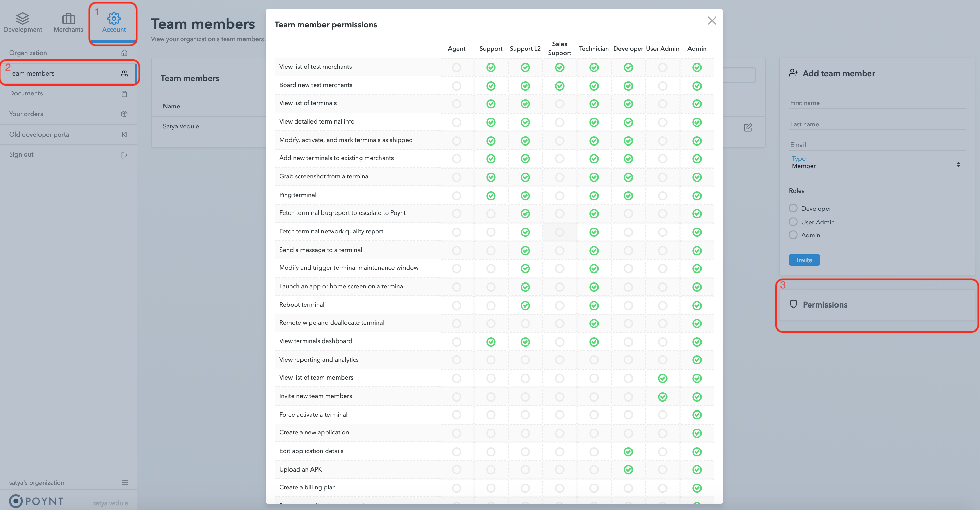The width and height of the screenshot is (980, 510).
Task: Select the Admin role radio button
Action: click(793, 235)
